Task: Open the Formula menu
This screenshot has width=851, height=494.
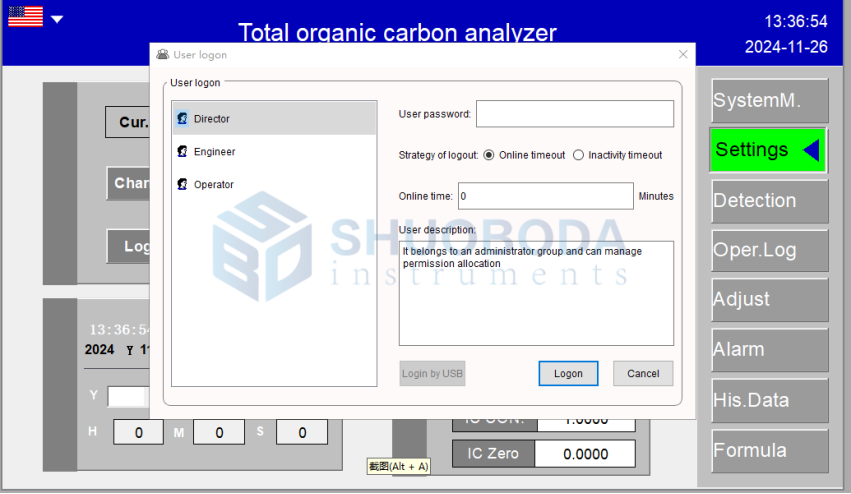Action: coord(770,451)
